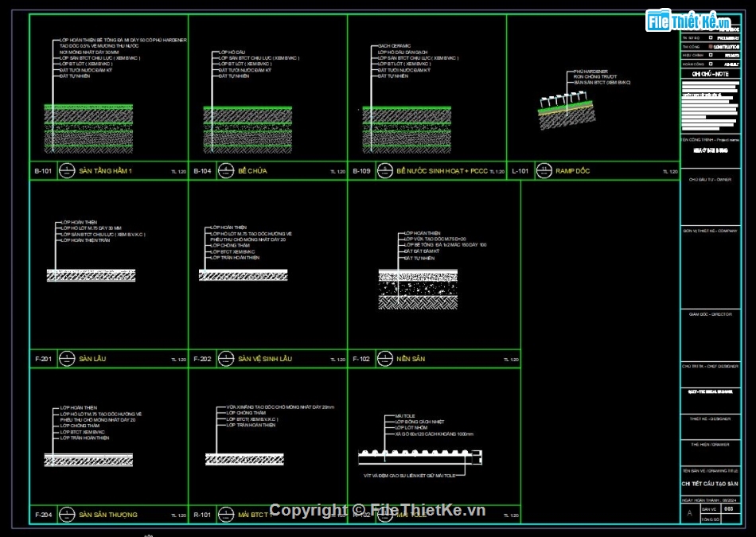Click the 'LỚP BÔNG CÁCH NHIỆT' annotation
This screenshot has height=537, width=756.
pos(419,422)
